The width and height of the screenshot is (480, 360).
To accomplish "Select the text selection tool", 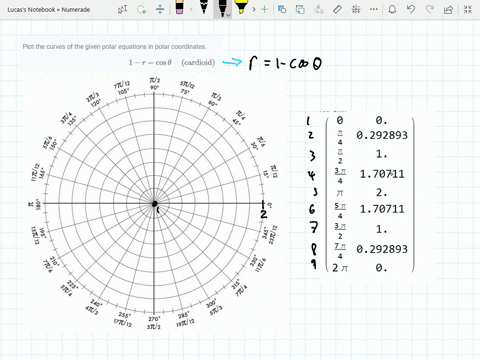I will (x=122, y=9).
